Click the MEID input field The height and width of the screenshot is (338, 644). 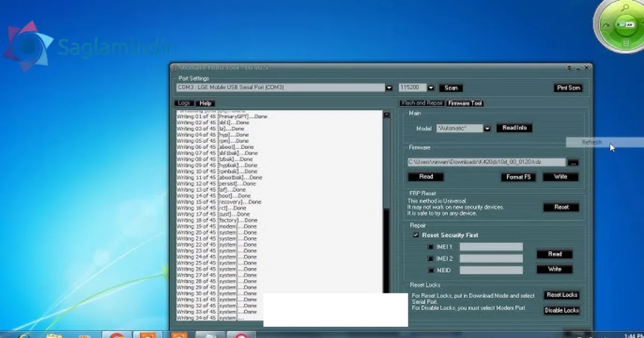(491, 270)
